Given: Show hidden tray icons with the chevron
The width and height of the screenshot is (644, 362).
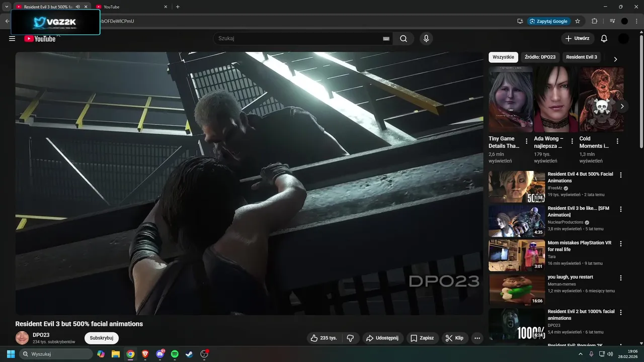Looking at the screenshot, I should [581, 354].
